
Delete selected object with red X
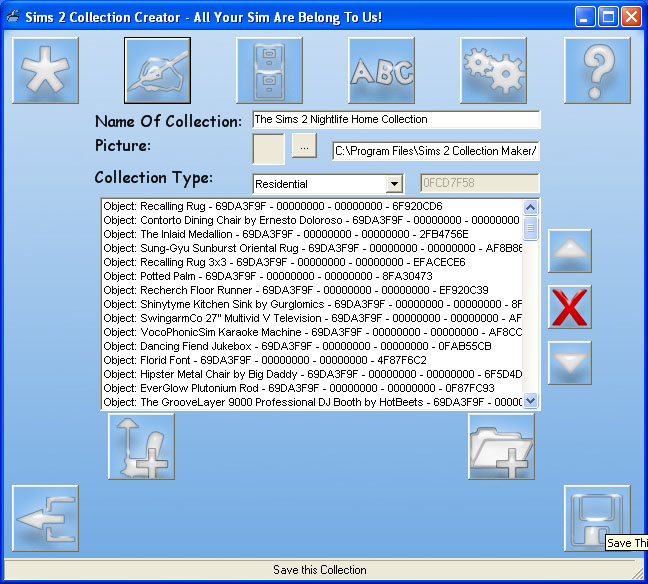(570, 307)
